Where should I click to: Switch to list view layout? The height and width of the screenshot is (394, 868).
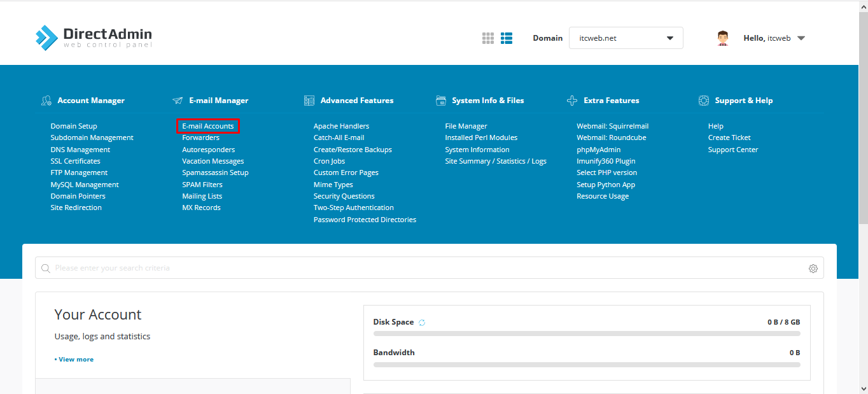click(507, 38)
